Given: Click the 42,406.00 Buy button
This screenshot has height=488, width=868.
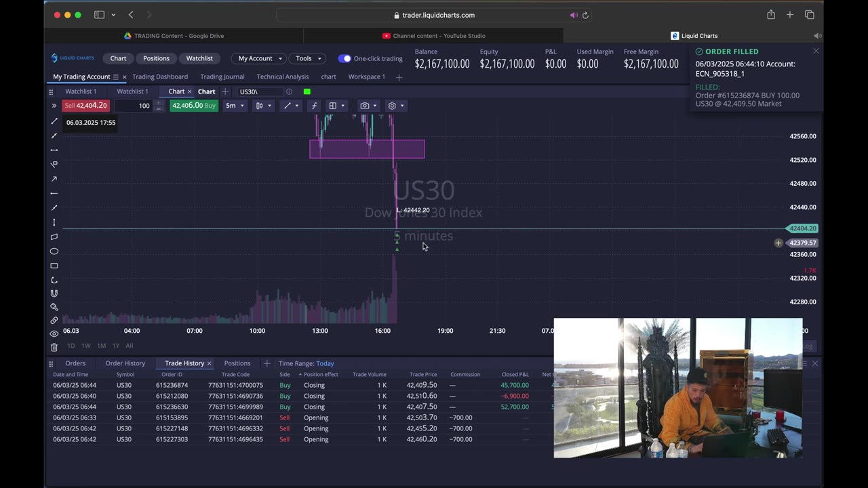Looking at the screenshot, I should click(x=194, y=106).
